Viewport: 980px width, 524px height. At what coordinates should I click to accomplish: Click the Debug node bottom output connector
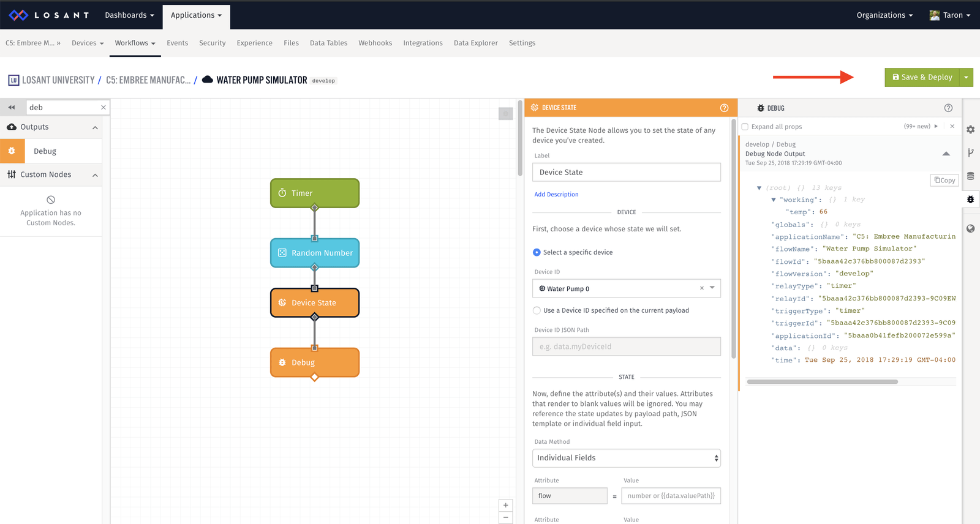pyautogui.click(x=315, y=378)
